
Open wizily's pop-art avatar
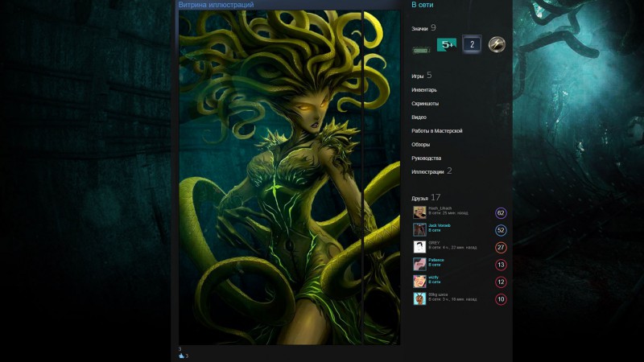point(419,281)
